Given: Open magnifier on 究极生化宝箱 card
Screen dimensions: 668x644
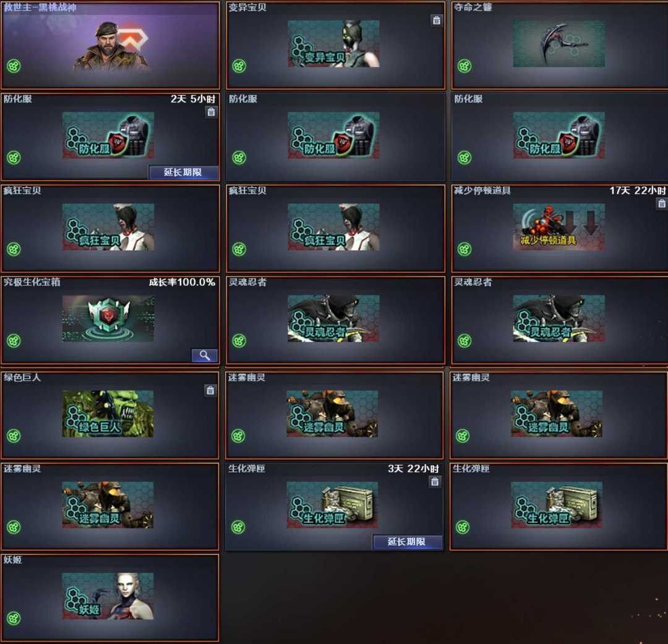Looking at the screenshot, I should pyautogui.click(x=205, y=355).
